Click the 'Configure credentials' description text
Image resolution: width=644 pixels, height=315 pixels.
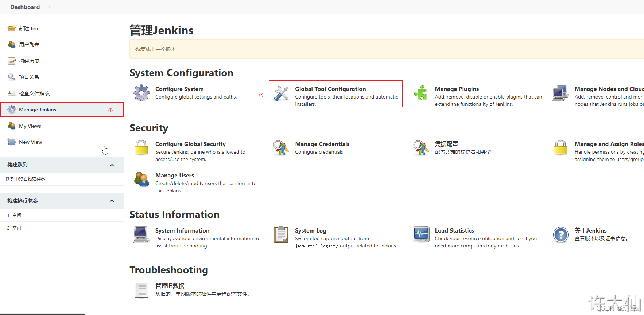(319, 152)
